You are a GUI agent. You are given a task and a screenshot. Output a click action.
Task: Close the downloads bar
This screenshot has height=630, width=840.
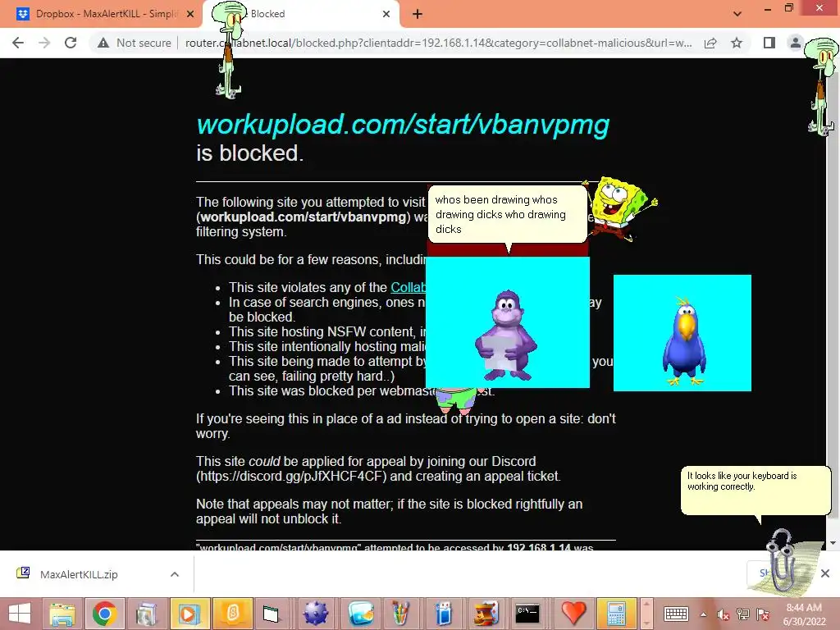825,573
